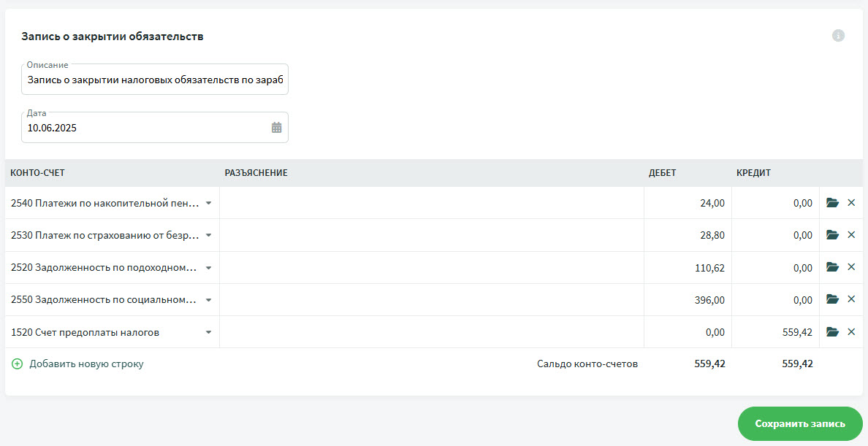
Task: Focus the Дата field with 10.06.2025
Action: click(x=154, y=127)
